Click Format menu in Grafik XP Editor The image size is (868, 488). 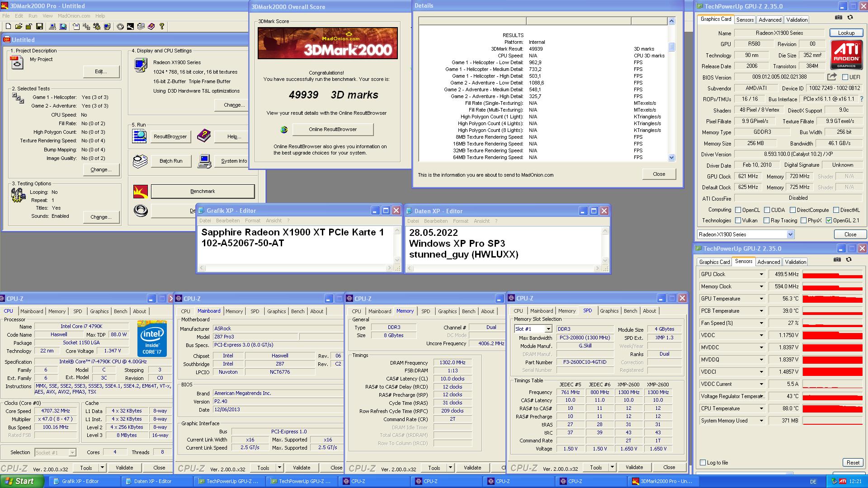coord(253,221)
